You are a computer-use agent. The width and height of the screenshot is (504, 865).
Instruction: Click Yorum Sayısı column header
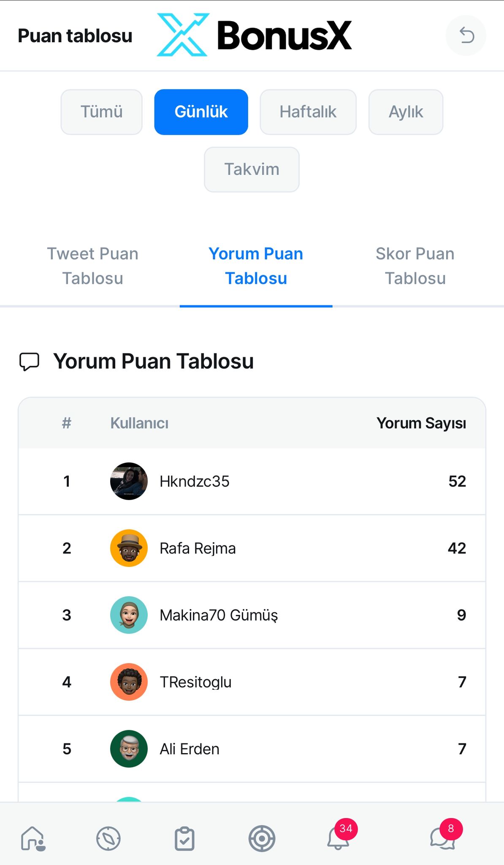click(x=421, y=423)
